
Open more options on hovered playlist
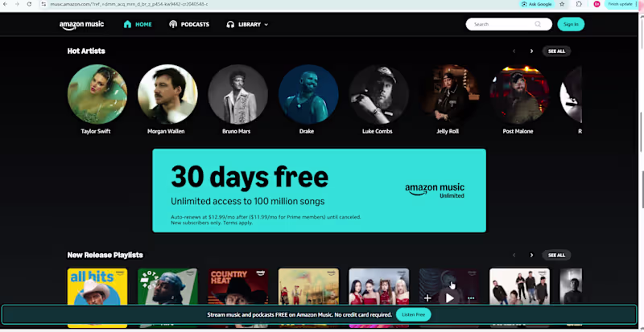click(471, 298)
